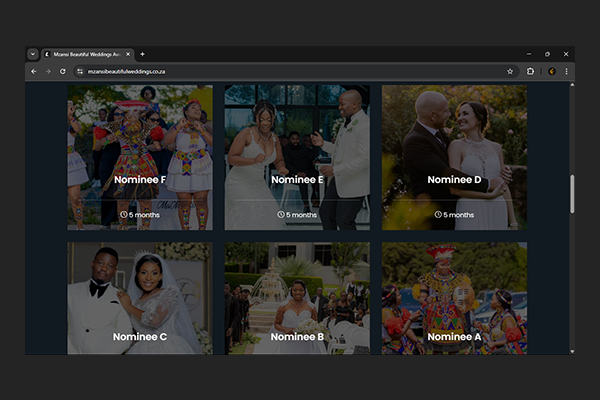This screenshot has width=600, height=400.
Task: Click the scrollbar down arrow
Action: point(572,351)
